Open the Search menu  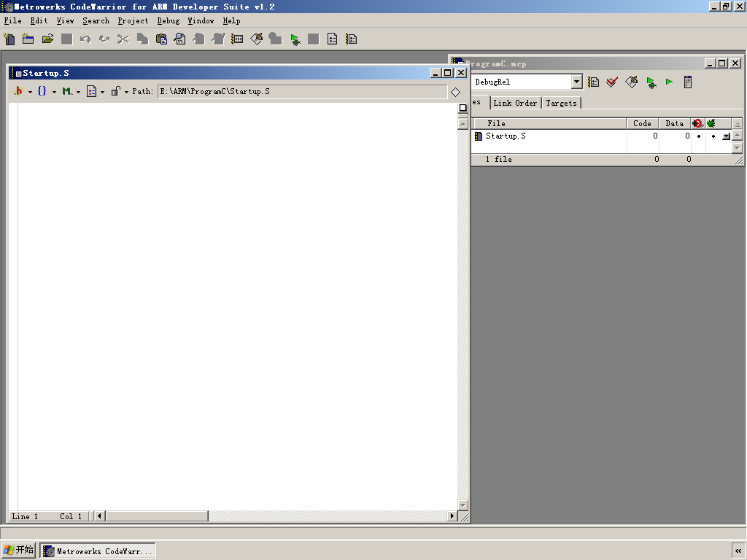point(96,21)
